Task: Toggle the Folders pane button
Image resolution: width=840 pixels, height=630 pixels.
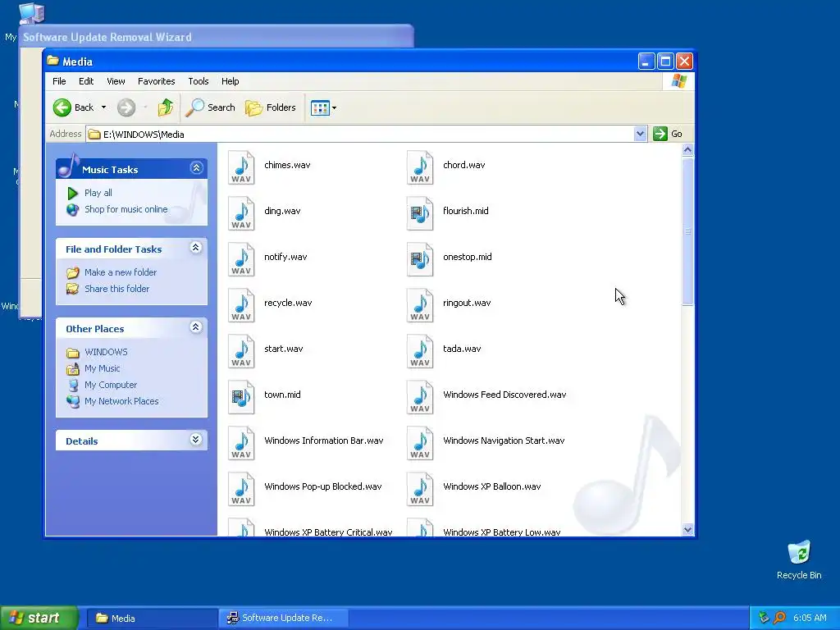Action: click(x=271, y=107)
